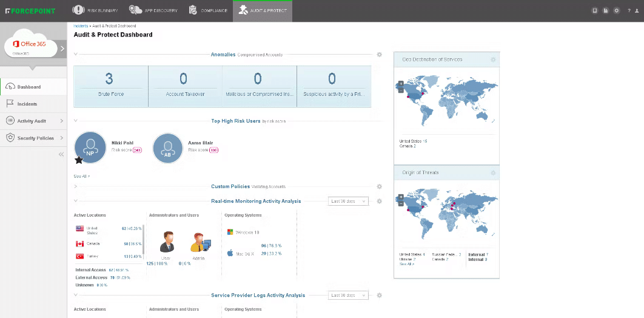644x318 pixels.
Task: Click the Activity Audit list icon
Action: click(10, 121)
